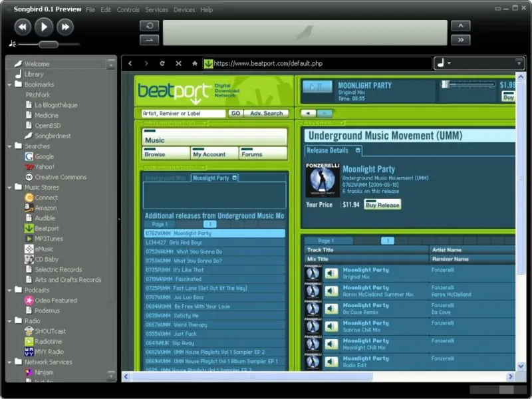Collapse the Searches folder
Screen dimensions: 532x399
point(9,146)
